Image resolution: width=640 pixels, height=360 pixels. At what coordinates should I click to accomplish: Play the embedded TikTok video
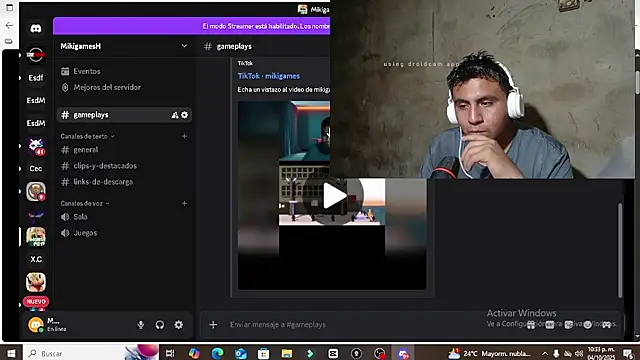pyautogui.click(x=334, y=196)
